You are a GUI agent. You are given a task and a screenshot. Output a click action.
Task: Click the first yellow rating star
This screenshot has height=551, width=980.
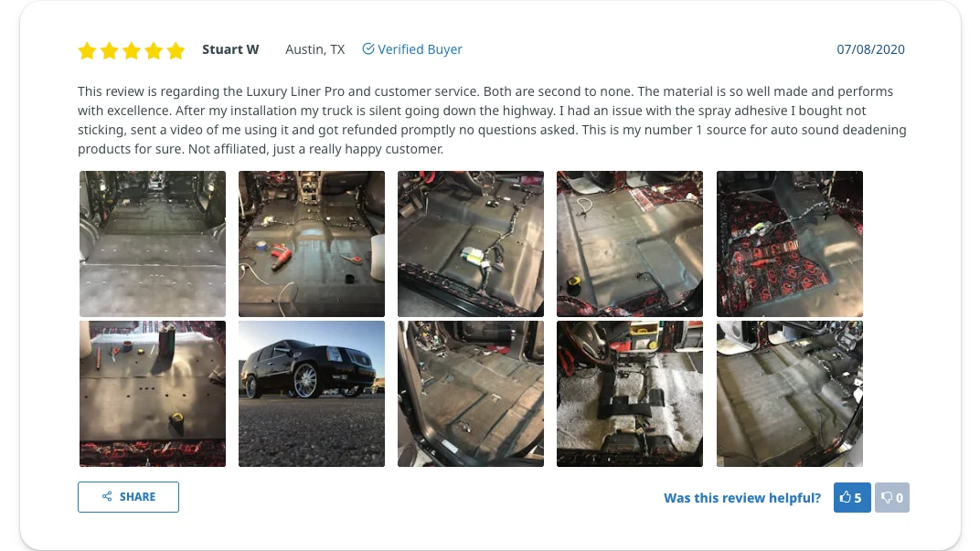87,50
